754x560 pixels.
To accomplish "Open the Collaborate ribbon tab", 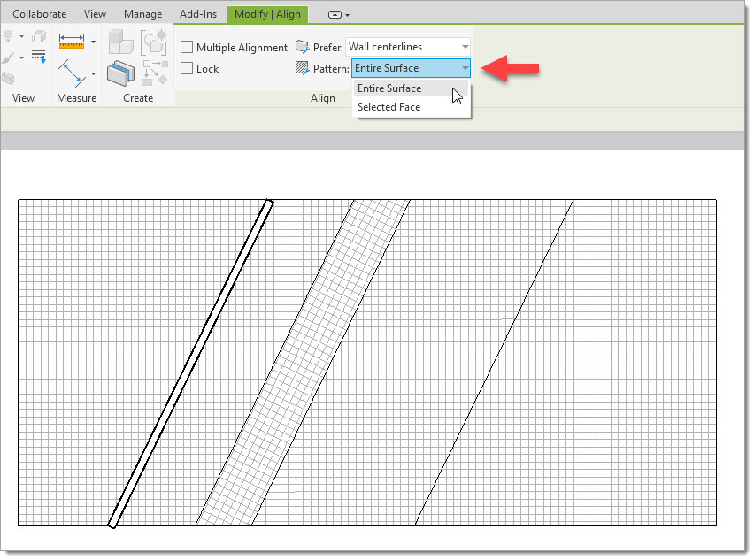I will pyautogui.click(x=40, y=14).
